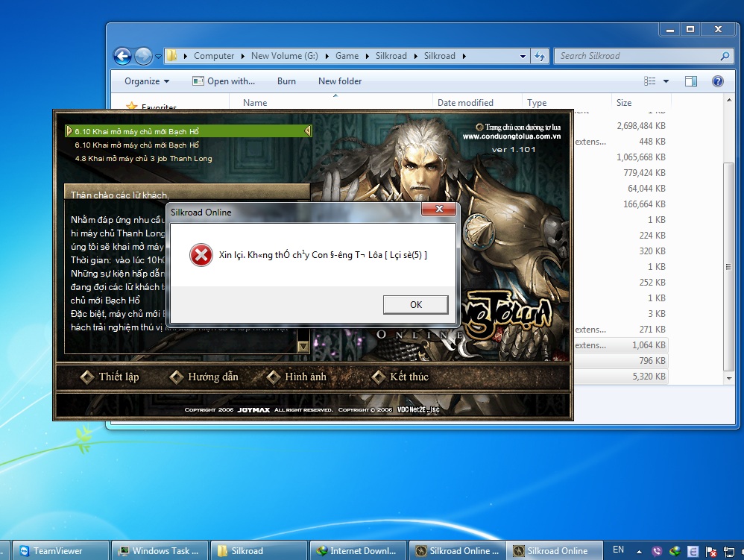The width and height of the screenshot is (744, 560).
Task: Select Computer in the address breadcrumb
Action: (x=213, y=56)
